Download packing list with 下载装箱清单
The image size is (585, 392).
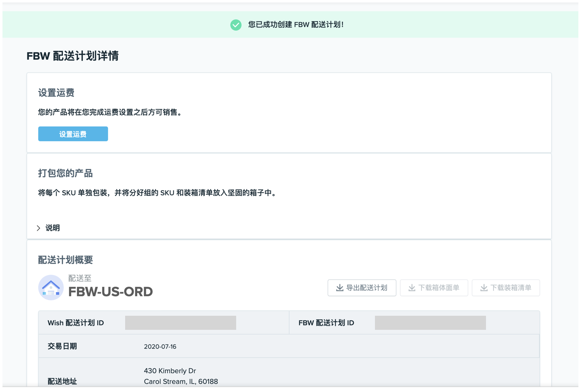pyautogui.click(x=506, y=288)
